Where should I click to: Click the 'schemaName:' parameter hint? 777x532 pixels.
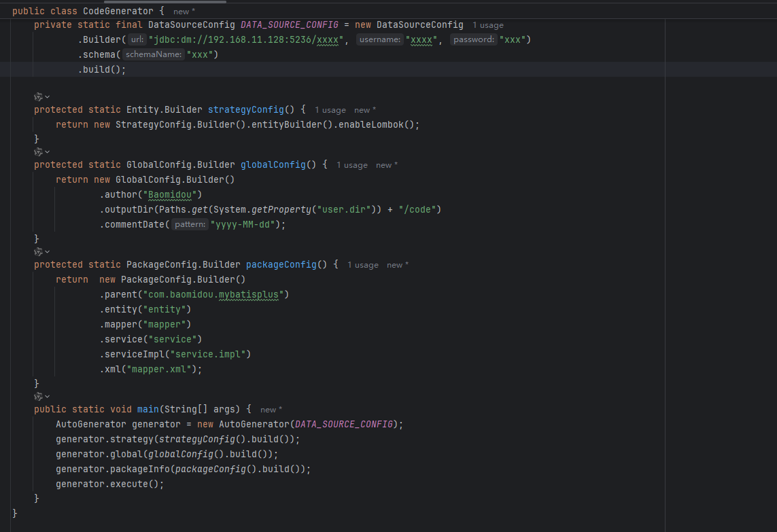pos(154,54)
